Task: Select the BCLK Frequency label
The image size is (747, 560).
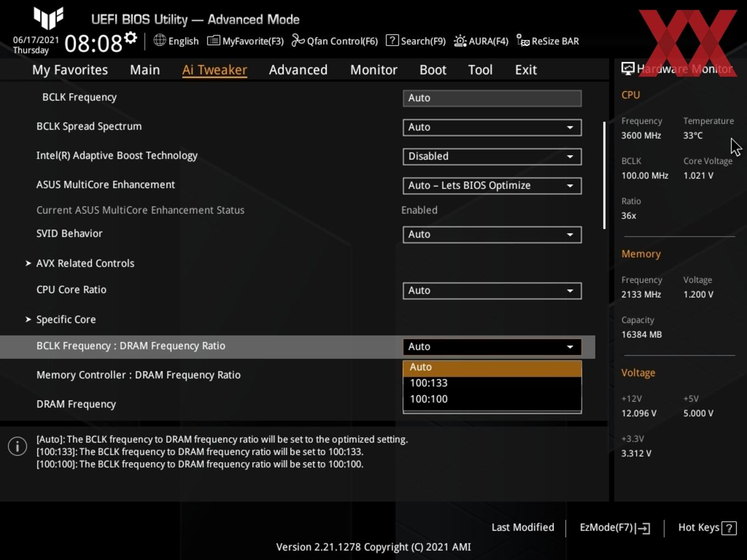Action: point(79,97)
